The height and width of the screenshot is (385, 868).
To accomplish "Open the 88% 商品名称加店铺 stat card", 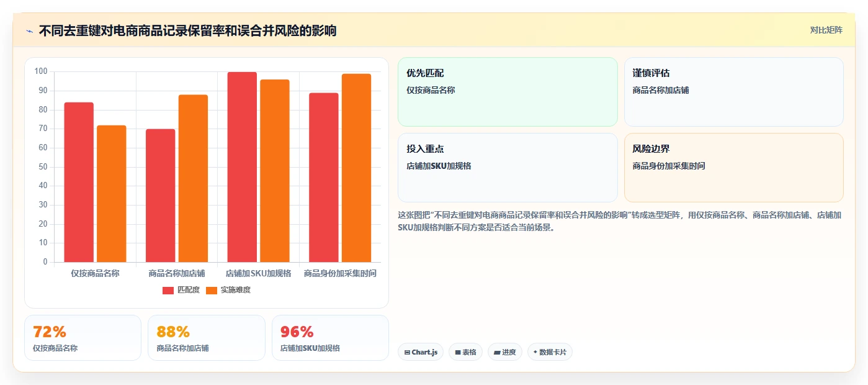I will coord(207,338).
